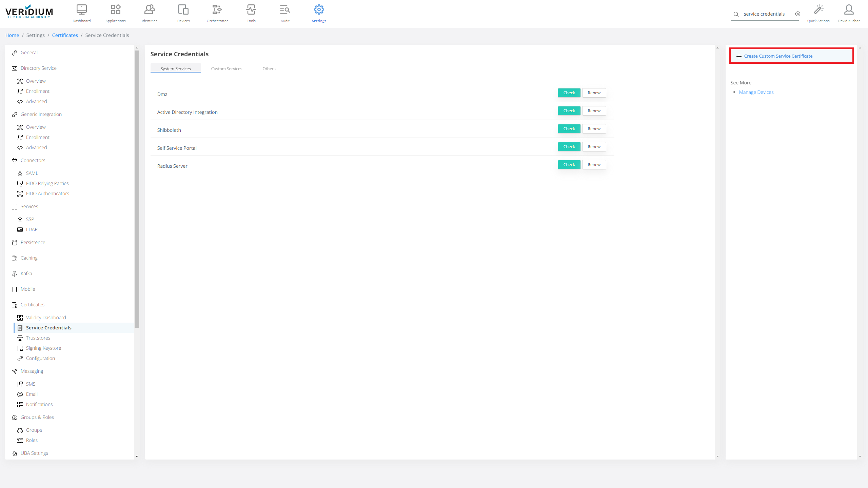
Task: Click Create Custom Service Certificate
Action: 778,56
